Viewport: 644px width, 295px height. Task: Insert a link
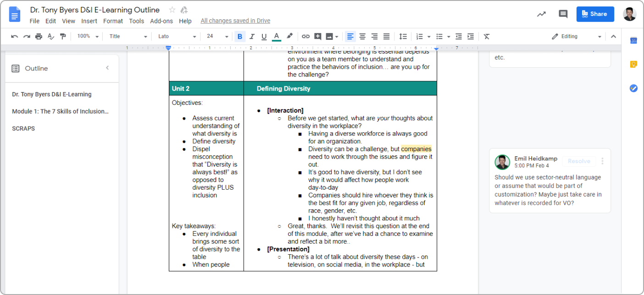coord(305,37)
